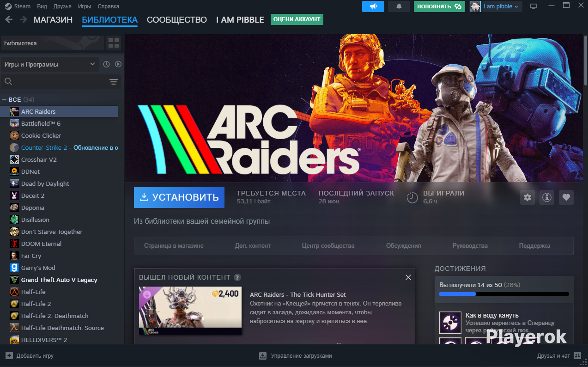Screen dimensions: 588x367
Task: Open Руководства link
Action: coord(470,245)
